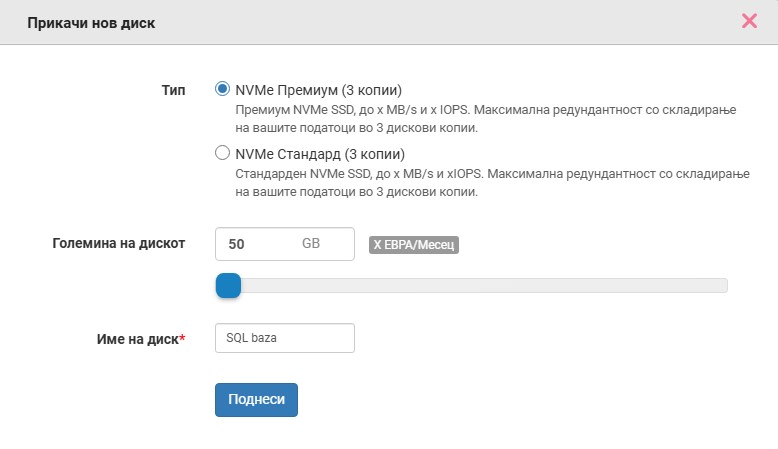778x449 pixels.
Task: Select the NVMe Стандард radio button
Action: coord(222,152)
